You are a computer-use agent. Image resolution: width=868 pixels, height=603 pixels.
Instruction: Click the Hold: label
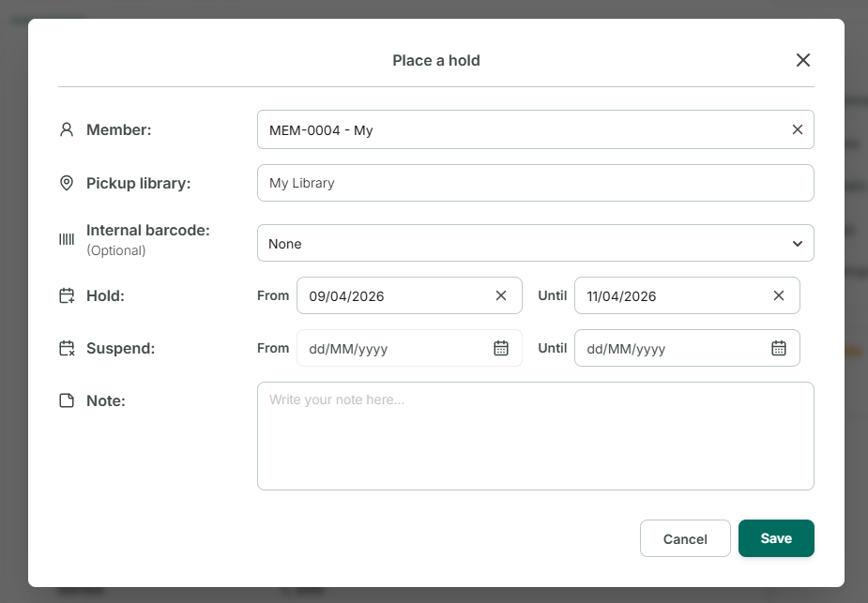click(105, 296)
